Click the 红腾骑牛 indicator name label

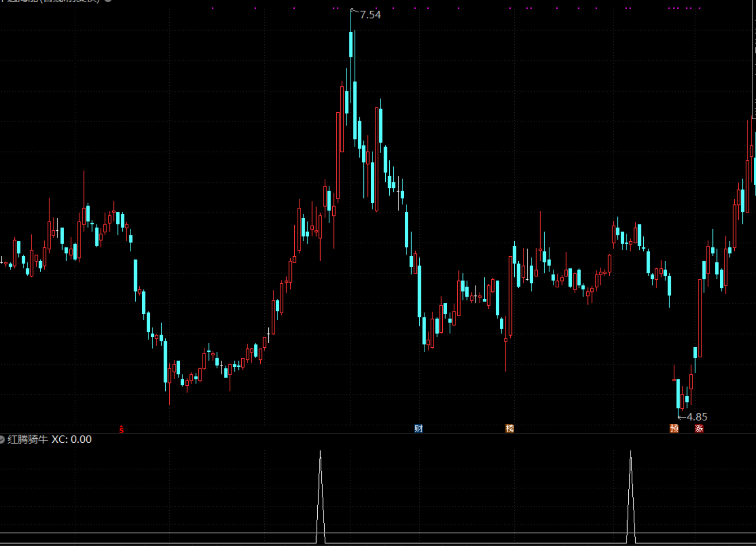pos(28,439)
